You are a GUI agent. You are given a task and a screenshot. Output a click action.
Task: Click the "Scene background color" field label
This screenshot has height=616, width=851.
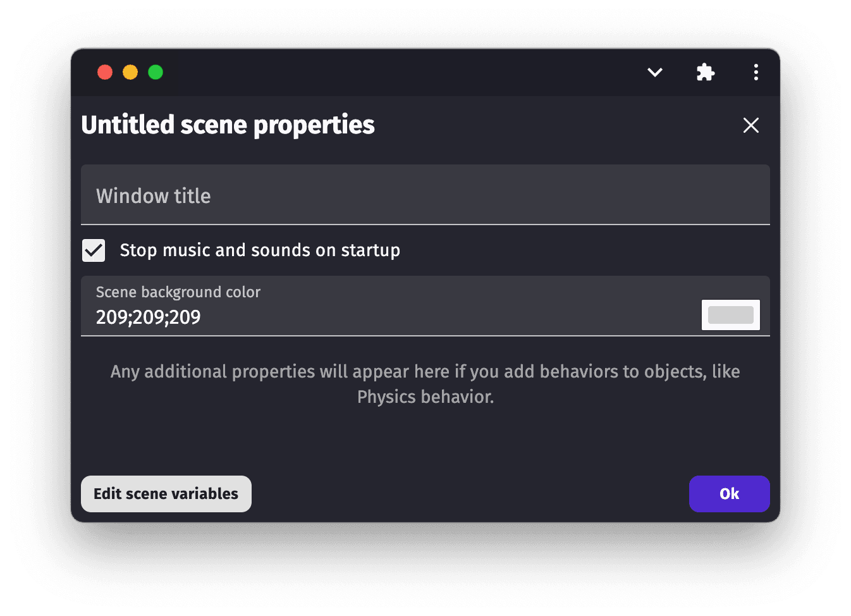tap(178, 292)
